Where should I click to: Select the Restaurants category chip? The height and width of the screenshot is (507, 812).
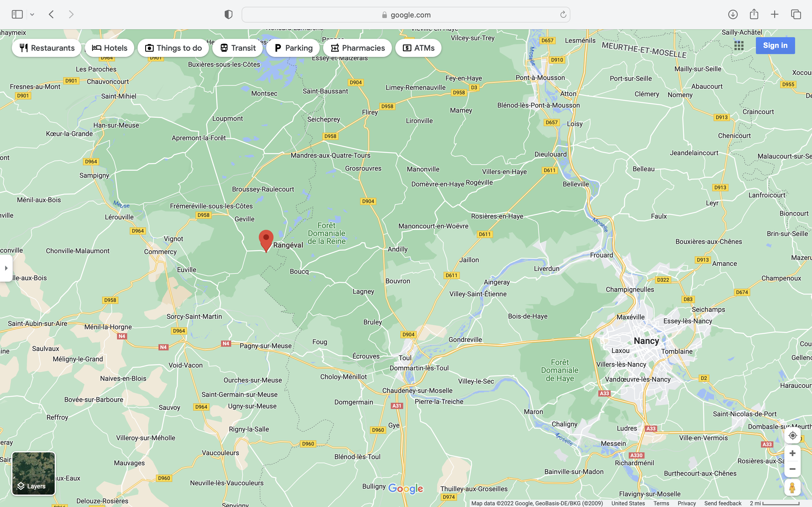[x=47, y=48]
